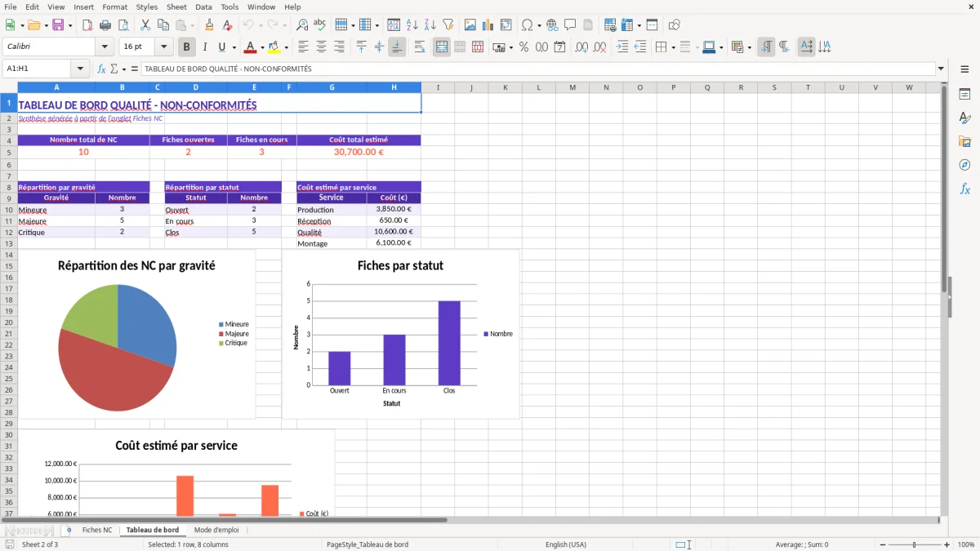
Task: Click the Clear Direct Formatting icon
Action: [x=227, y=25]
